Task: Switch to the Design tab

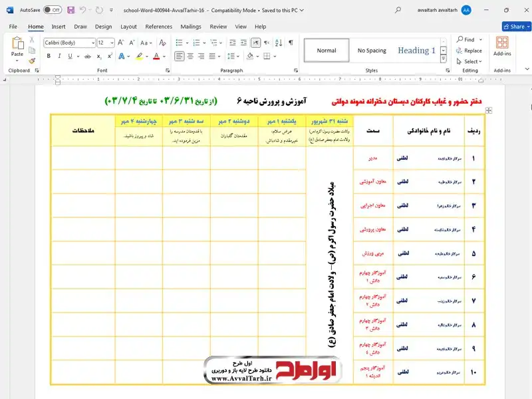Action: click(104, 27)
